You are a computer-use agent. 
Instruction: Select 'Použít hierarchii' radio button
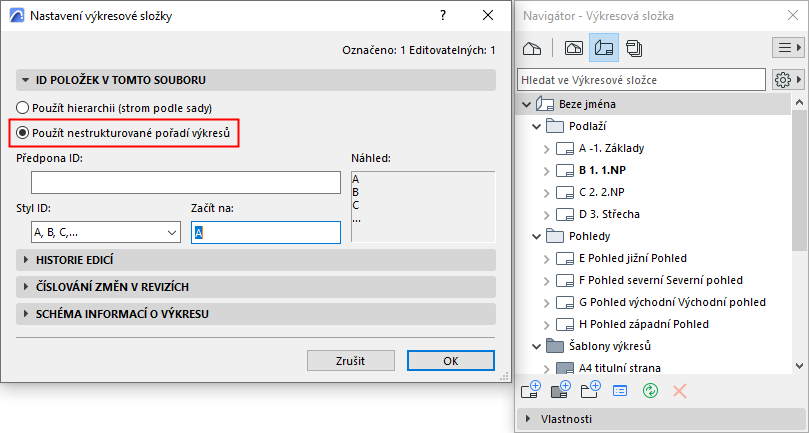23,108
